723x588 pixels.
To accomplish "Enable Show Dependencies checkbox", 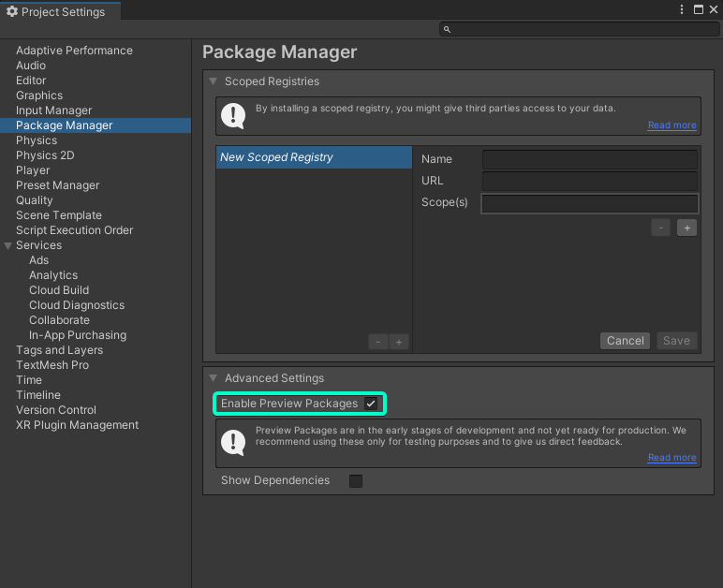I will pos(356,480).
